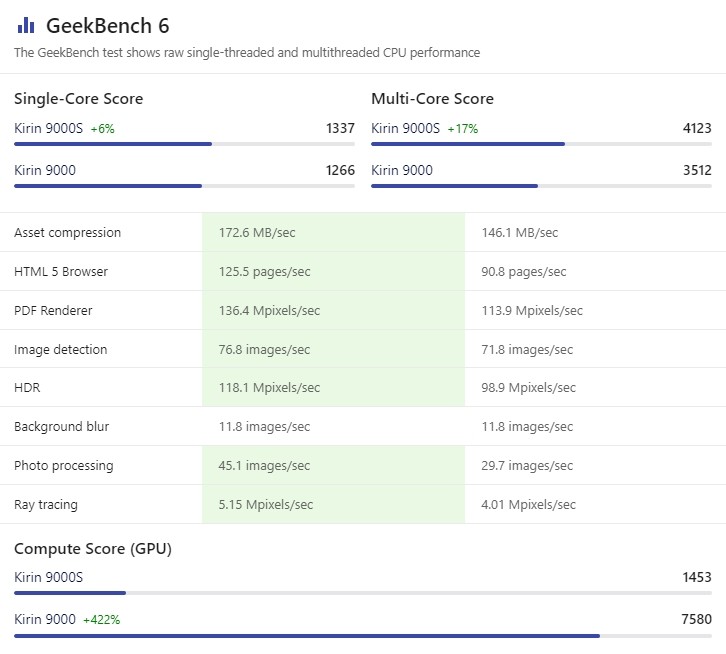The width and height of the screenshot is (726, 654).
Task: Click the +17% multi-core badge
Action: click(x=462, y=129)
